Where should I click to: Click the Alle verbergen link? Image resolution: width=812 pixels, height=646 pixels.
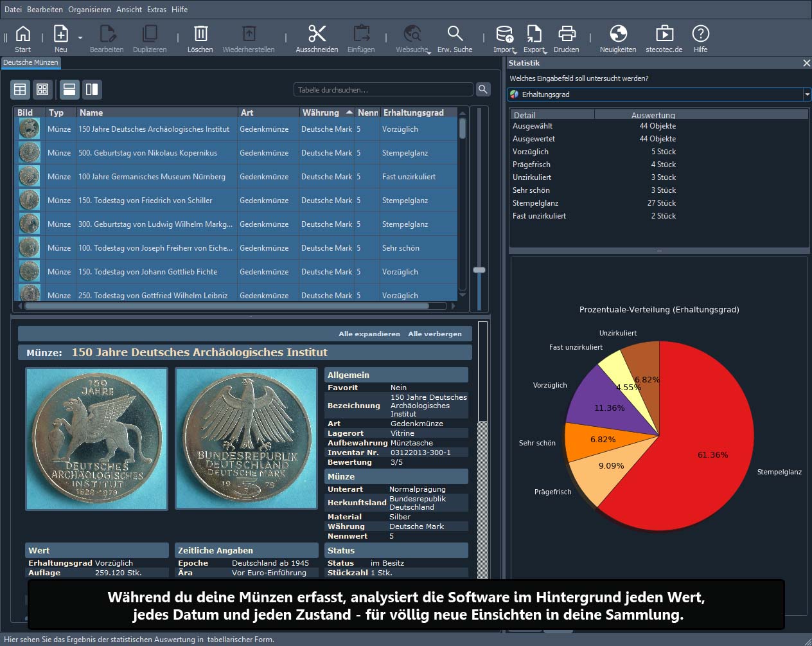pyautogui.click(x=434, y=334)
